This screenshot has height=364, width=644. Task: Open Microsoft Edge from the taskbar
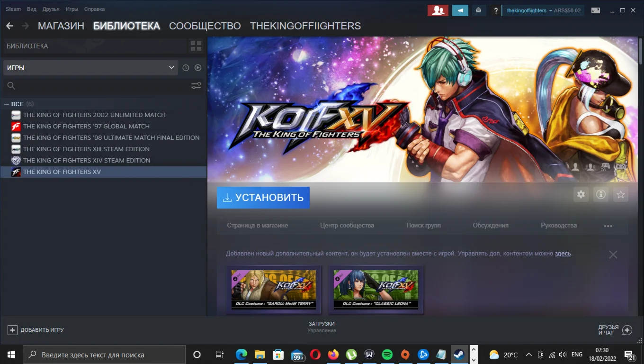tap(241, 355)
